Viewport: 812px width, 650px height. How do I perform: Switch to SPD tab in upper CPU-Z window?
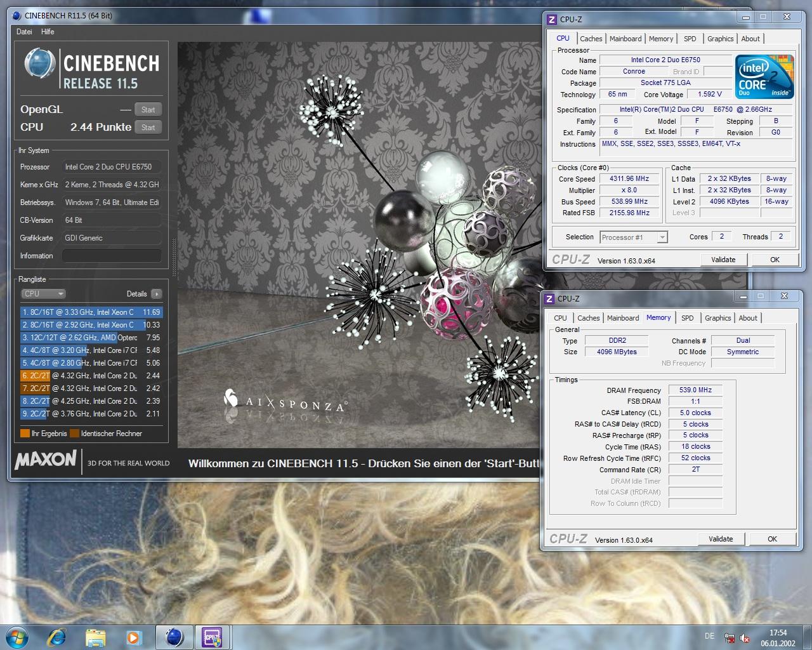tap(690, 39)
